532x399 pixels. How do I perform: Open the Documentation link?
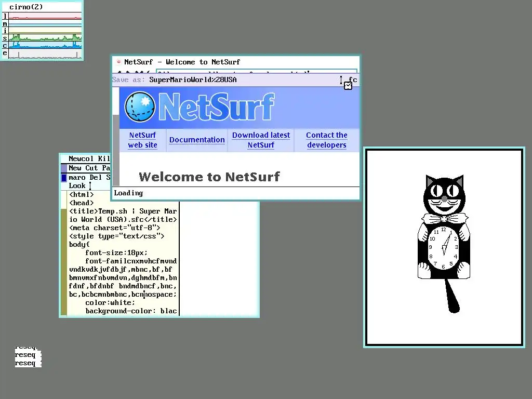pos(197,140)
